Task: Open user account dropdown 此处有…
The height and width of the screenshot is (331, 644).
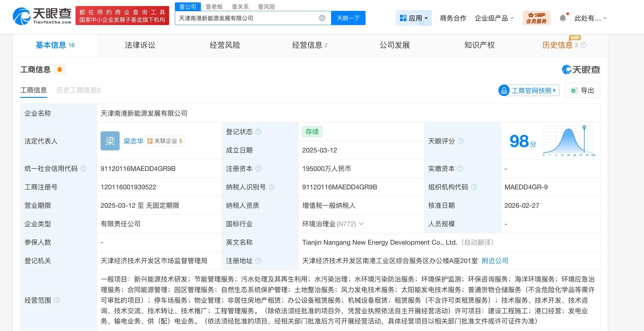Action: tap(590, 18)
